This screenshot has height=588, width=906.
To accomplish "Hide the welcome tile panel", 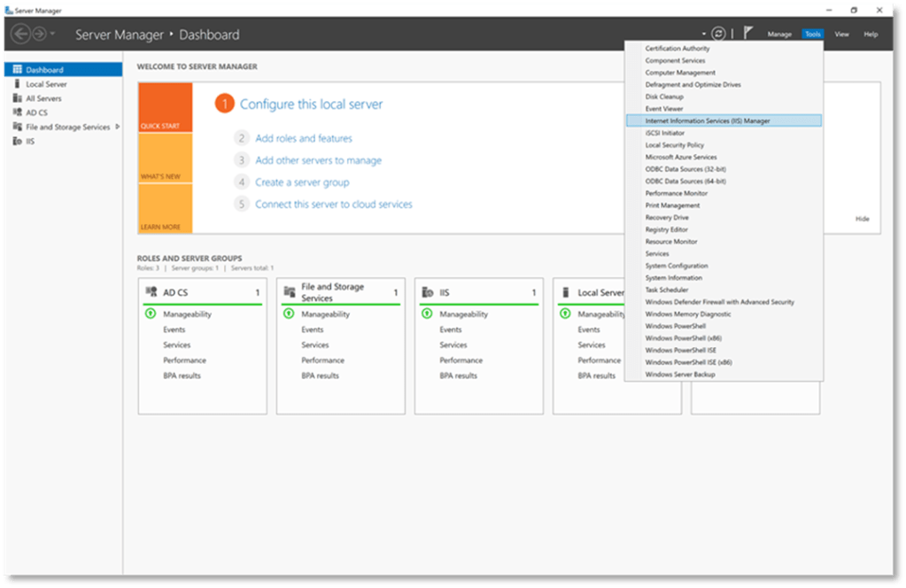I will (862, 219).
